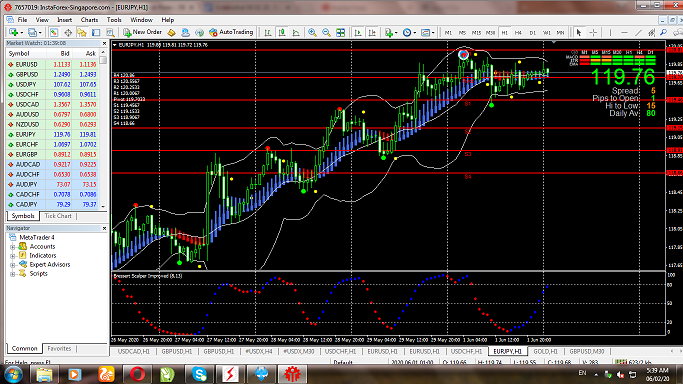
Task: Open the Profiles toolbar icon
Action: coord(32,32)
